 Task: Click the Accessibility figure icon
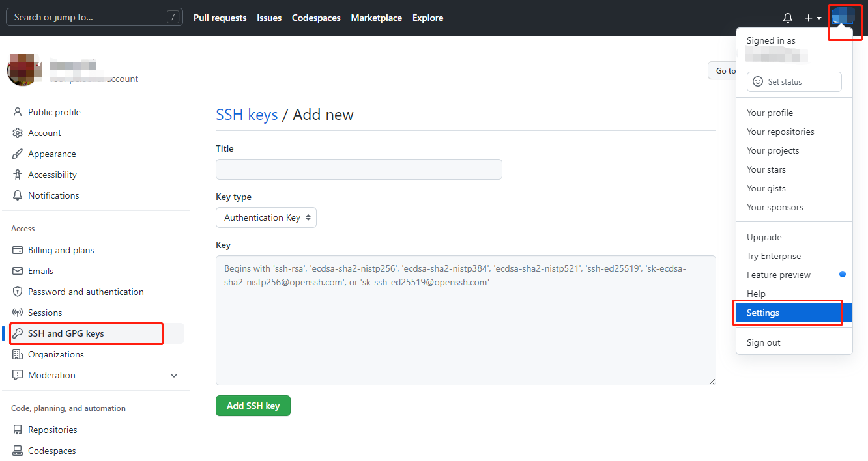(x=18, y=175)
